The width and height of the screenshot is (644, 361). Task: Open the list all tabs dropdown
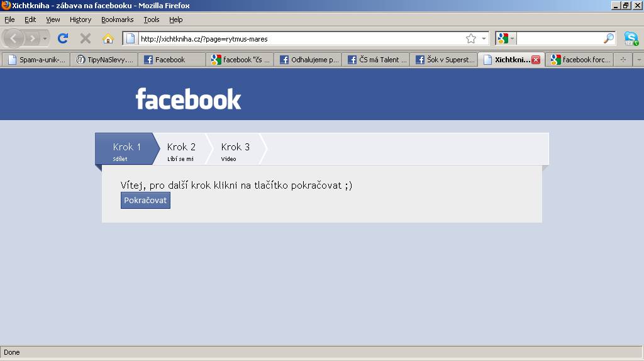[x=639, y=60]
